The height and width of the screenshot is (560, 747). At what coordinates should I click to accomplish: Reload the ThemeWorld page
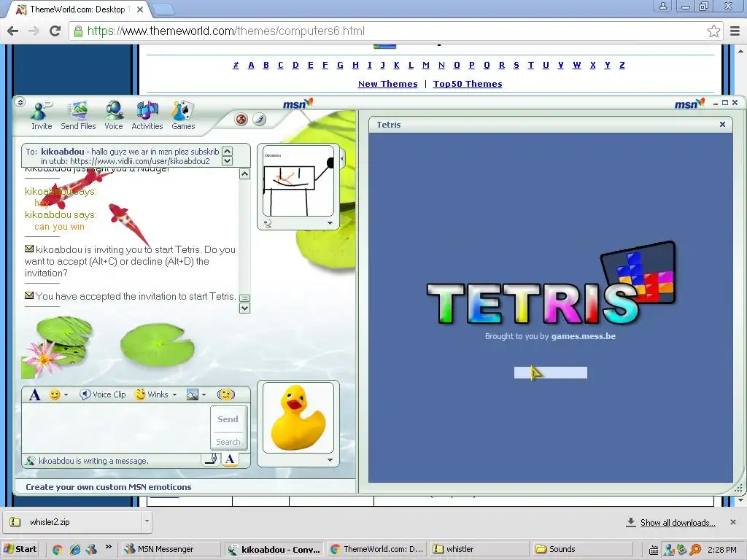[55, 31]
